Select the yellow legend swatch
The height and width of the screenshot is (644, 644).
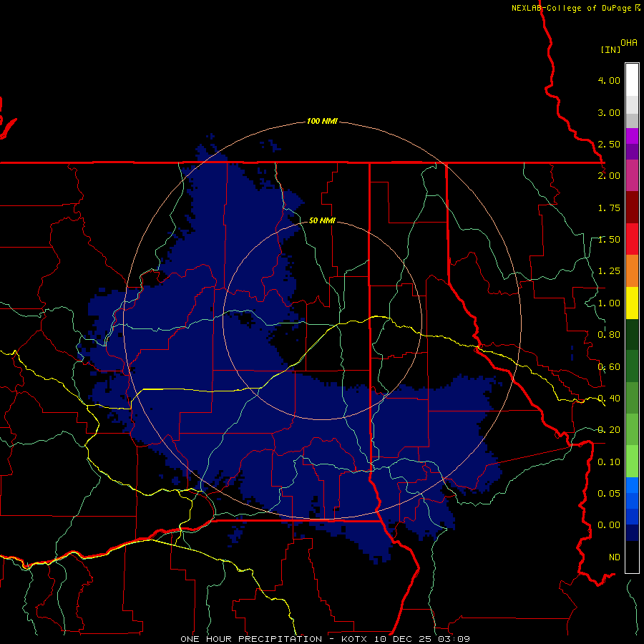[632, 303]
